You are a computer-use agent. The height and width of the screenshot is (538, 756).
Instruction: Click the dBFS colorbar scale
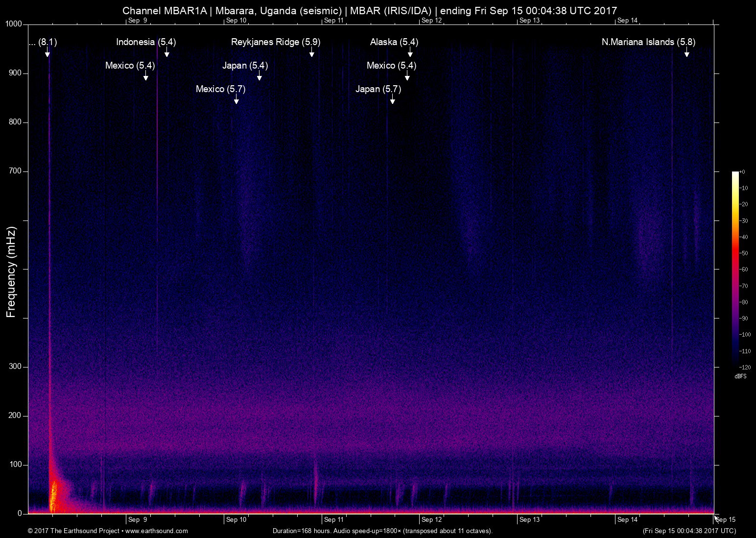pyautogui.click(x=736, y=269)
